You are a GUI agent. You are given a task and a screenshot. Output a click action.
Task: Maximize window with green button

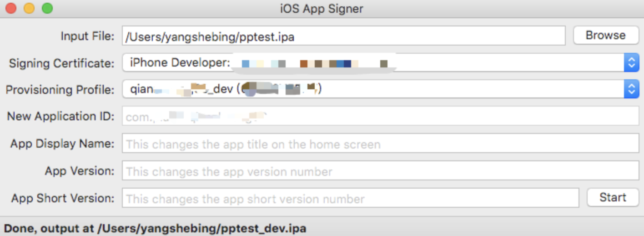[x=47, y=8]
